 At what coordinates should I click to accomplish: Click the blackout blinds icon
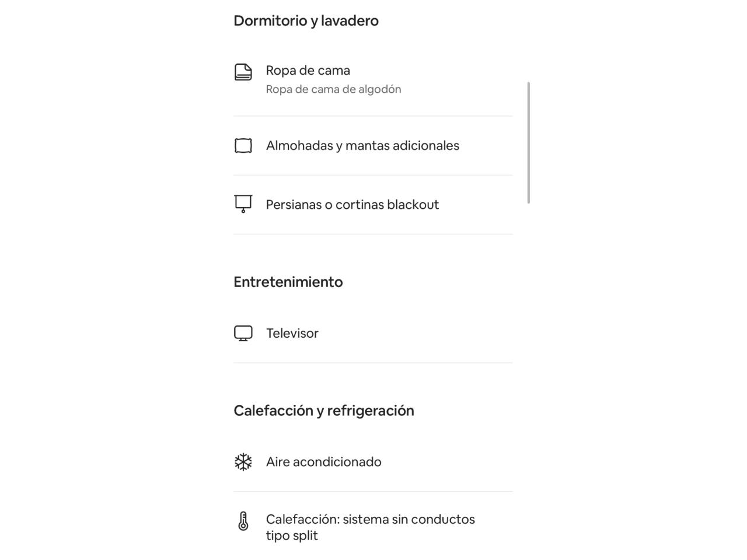click(x=243, y=204)
